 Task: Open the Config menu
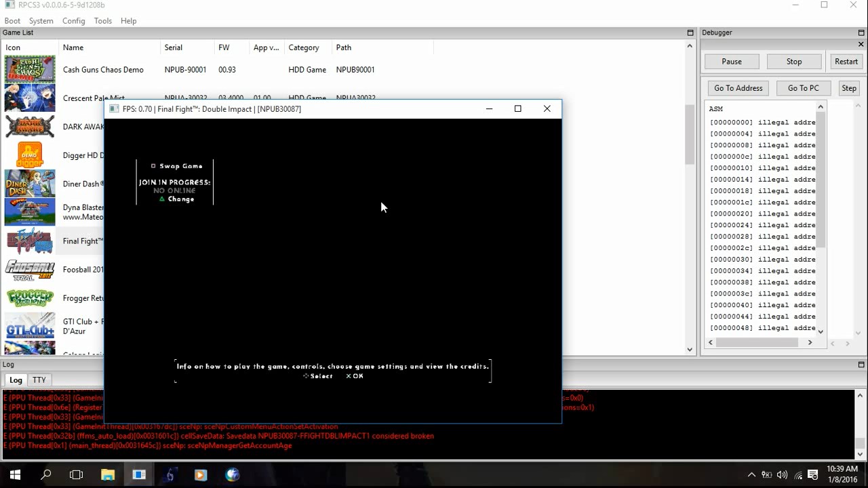(x=73, y=21)
